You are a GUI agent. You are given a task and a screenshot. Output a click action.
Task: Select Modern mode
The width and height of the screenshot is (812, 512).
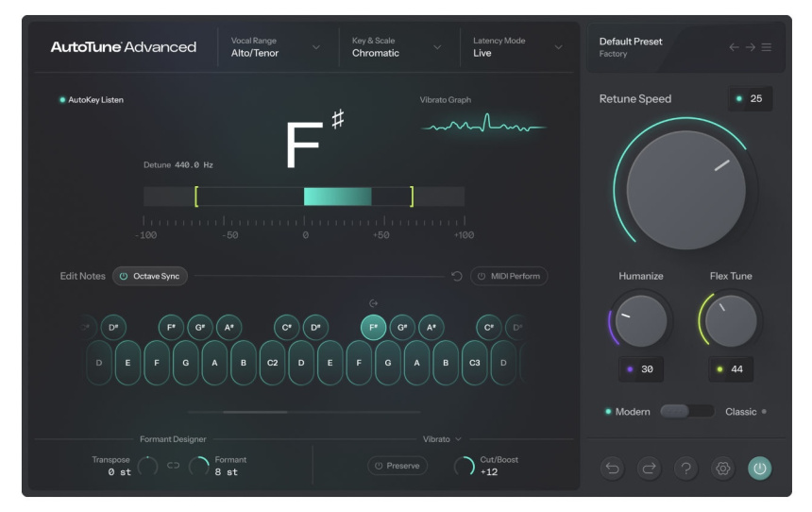pyautogui.click(x=628, y=412)
